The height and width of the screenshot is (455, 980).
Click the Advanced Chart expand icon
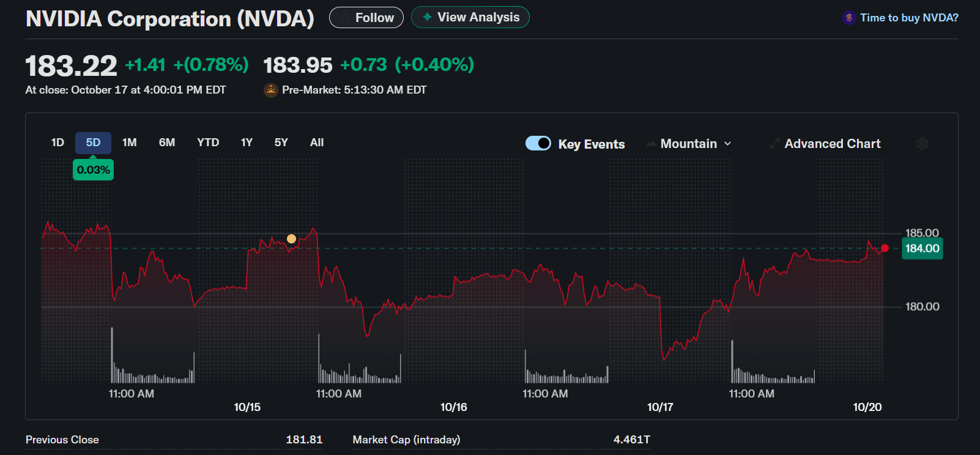(773, 143)
